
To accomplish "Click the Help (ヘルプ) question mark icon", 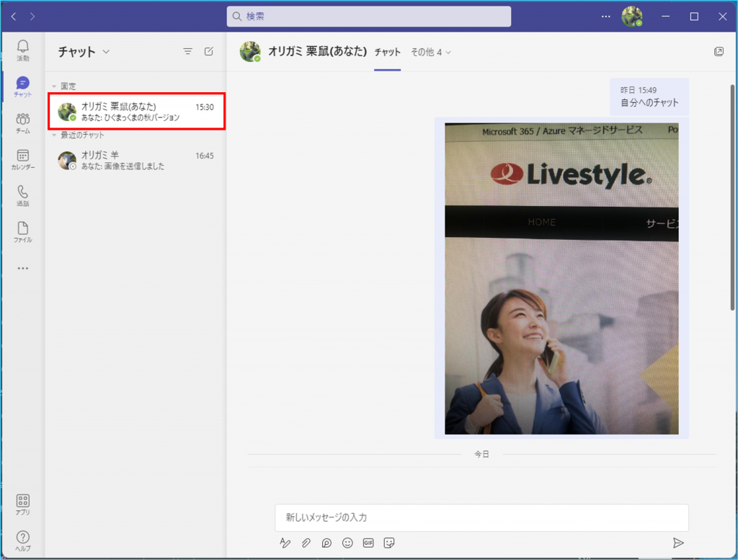I will [x=22, y=541].
